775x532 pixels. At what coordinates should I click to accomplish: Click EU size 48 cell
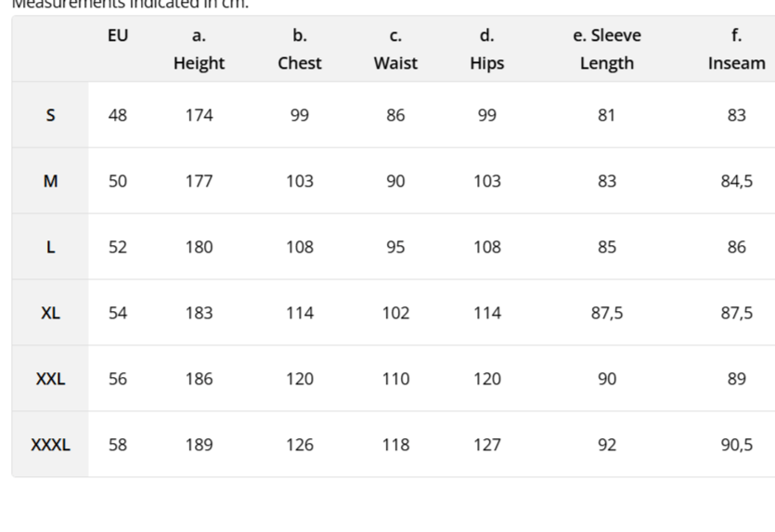[x=118, y=115]
